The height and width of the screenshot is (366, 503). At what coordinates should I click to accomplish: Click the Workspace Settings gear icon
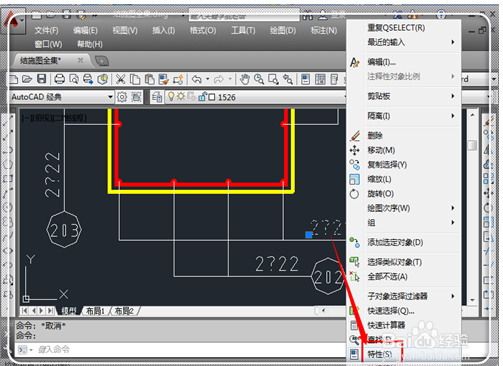tap(122, 97)
